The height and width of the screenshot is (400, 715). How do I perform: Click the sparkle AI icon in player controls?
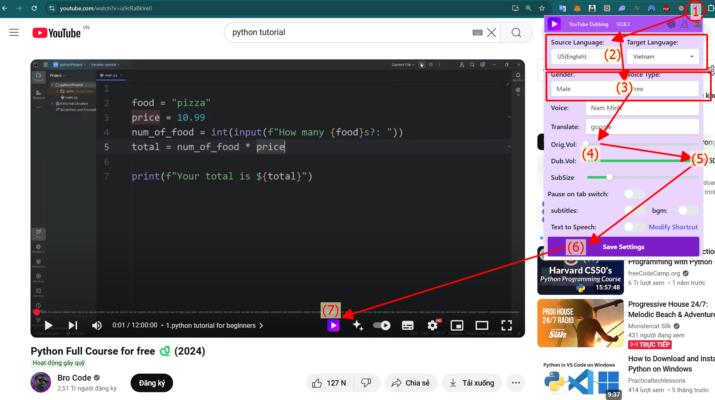[x=358, y=325]
